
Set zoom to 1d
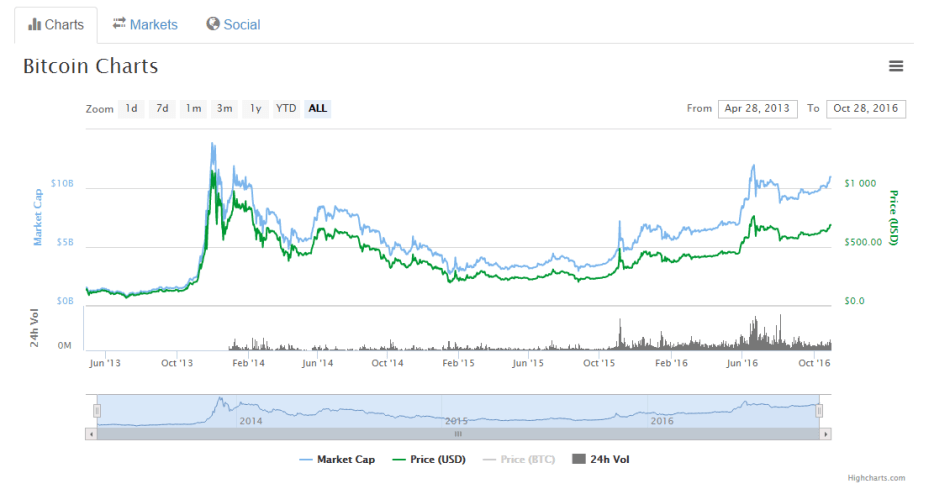pos(131,108)
